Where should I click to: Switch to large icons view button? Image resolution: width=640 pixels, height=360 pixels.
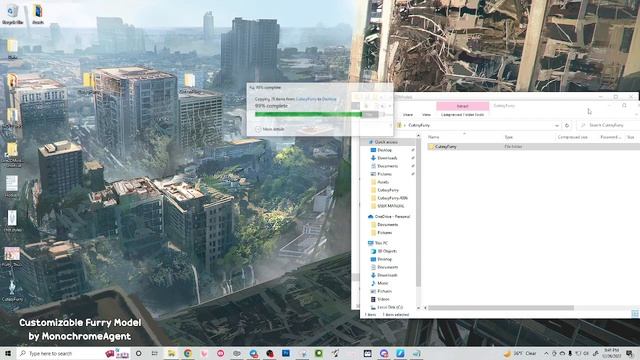click(635, 313)
